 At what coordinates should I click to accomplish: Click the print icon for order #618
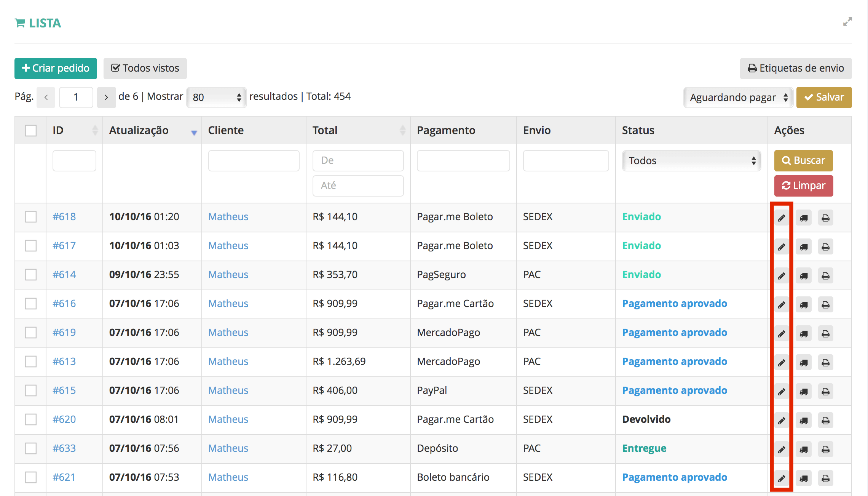click(x=825, y=218)
